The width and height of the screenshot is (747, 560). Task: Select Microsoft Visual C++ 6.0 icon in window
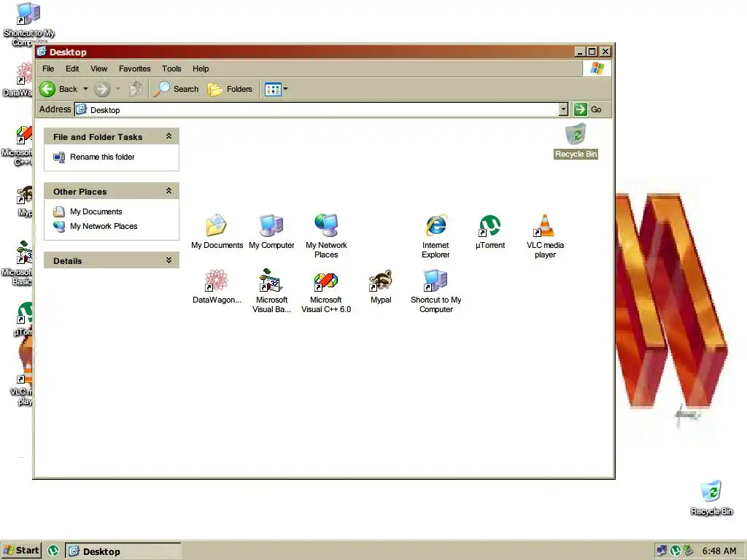point(326,291)
